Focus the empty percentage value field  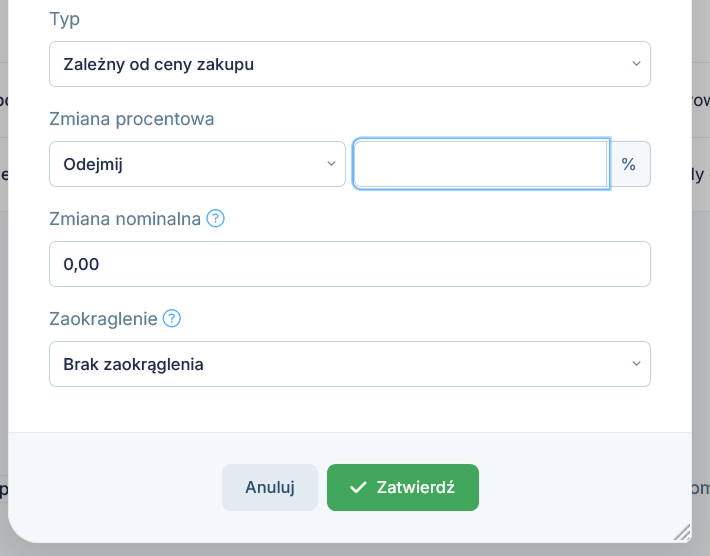[x=481, y=164]
